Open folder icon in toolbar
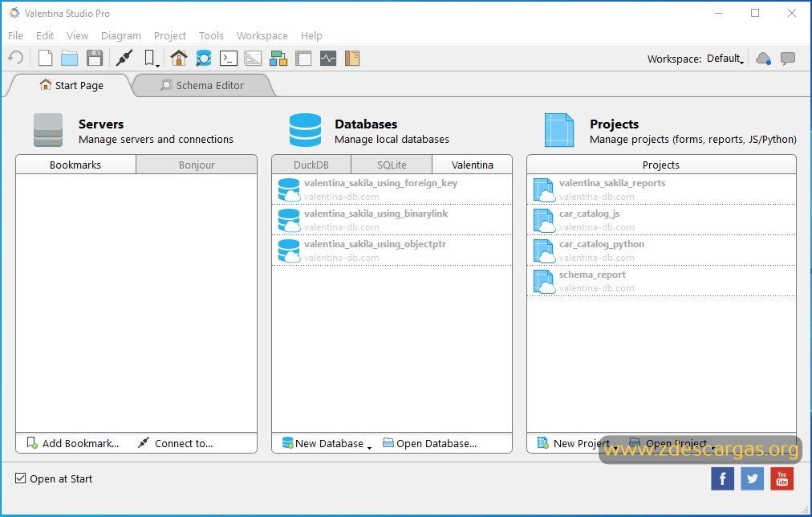The height and width of the screenshot is (517, 812). point(69,58)
